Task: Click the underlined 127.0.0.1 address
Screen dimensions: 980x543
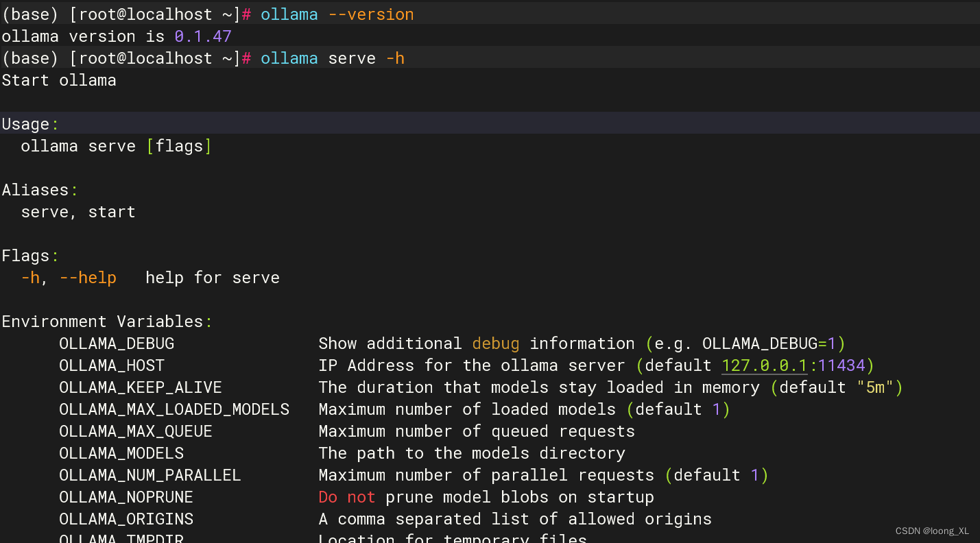Action: tap(765, 365)
